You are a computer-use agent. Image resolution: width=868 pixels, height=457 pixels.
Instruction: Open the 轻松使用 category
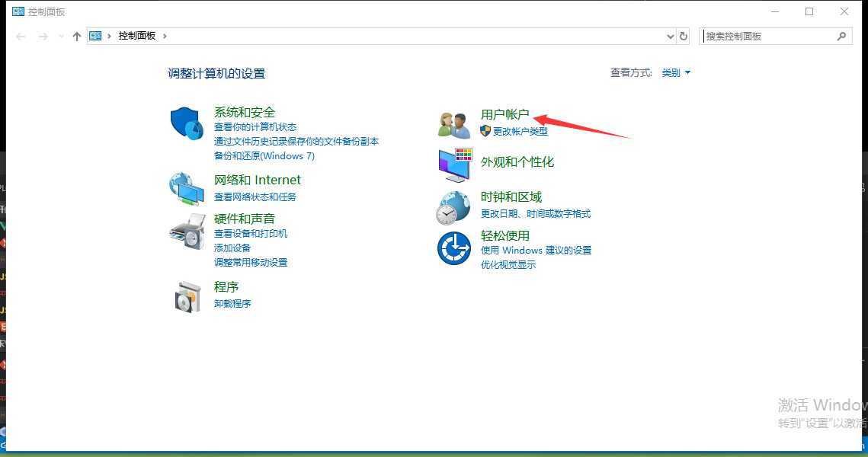click(504, 235)
